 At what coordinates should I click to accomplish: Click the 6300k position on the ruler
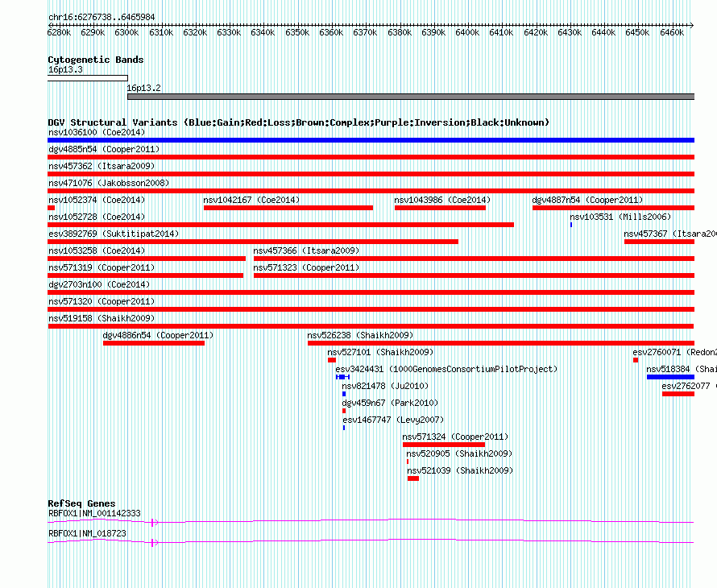pos(126,32)
